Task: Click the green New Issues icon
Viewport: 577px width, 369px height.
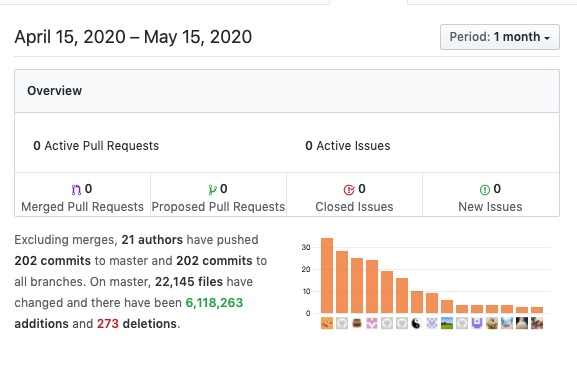Action: [485, 190]
